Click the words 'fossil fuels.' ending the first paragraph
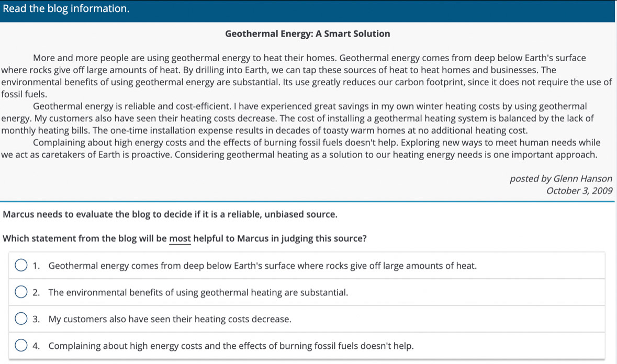Screen dimensions: 617x364 (x=25, y=94)
